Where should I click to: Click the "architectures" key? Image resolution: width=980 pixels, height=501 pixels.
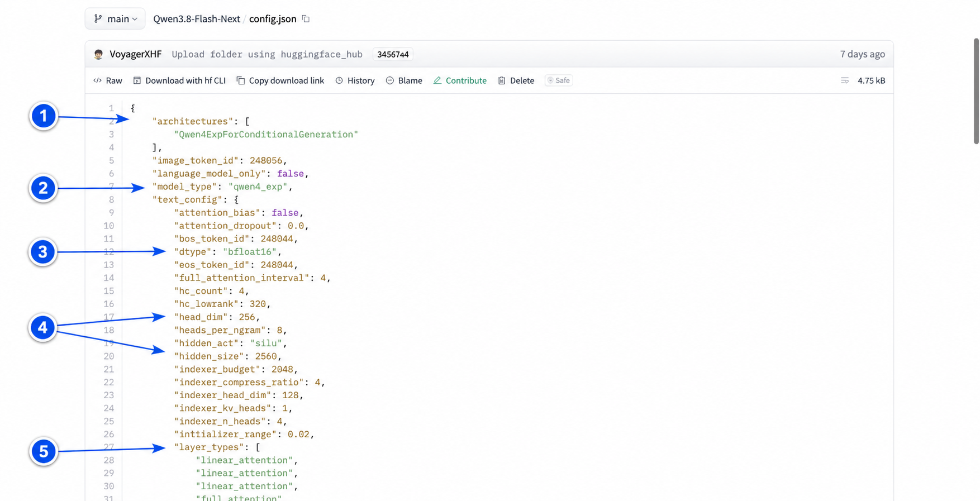(193, 121)
